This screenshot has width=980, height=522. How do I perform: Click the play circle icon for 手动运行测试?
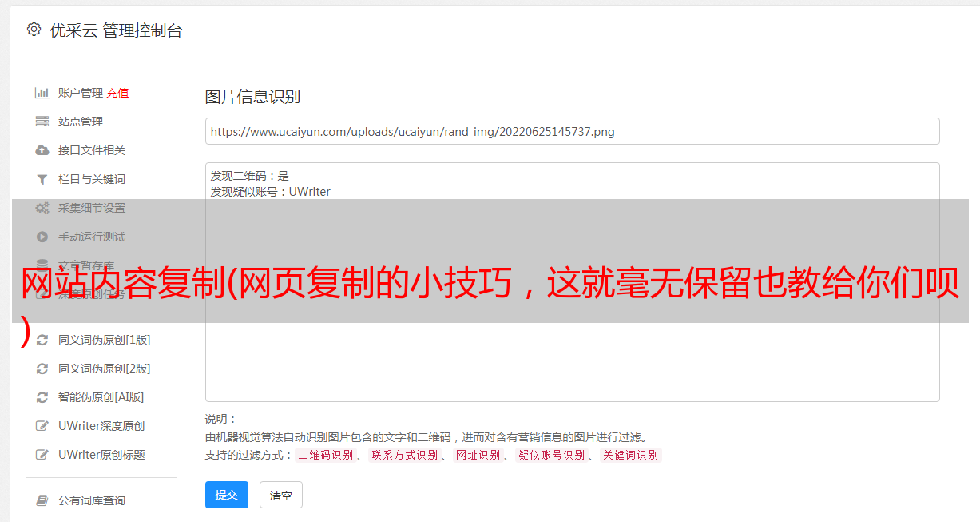[x=42, y=237]
